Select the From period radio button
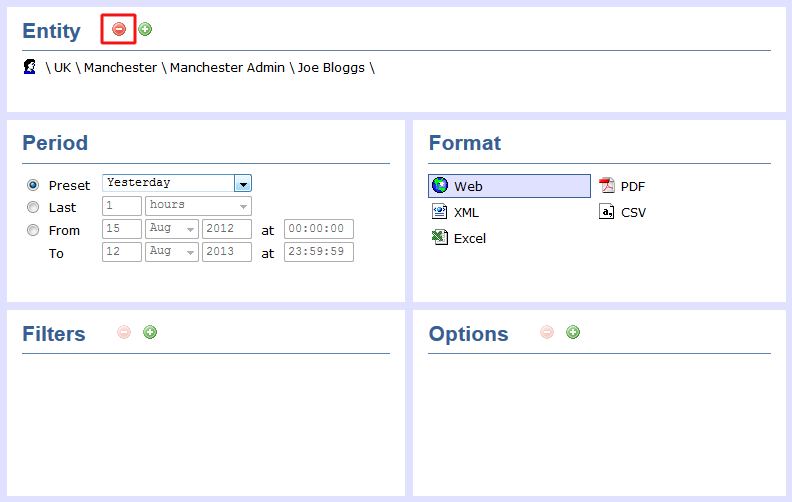The image size is (792, 502). pyautogui.click(x=33, y=230)
